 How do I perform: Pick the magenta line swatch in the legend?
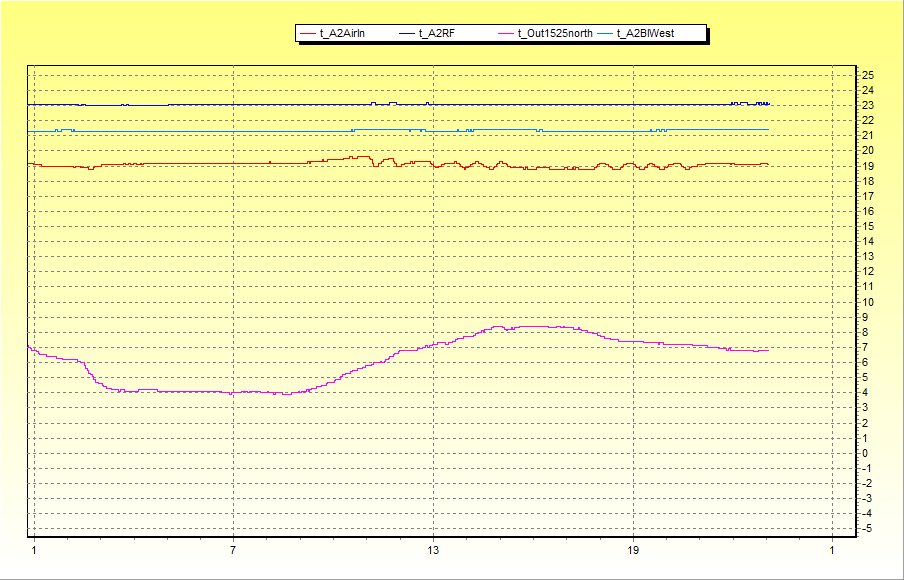(x=505, y=34)
